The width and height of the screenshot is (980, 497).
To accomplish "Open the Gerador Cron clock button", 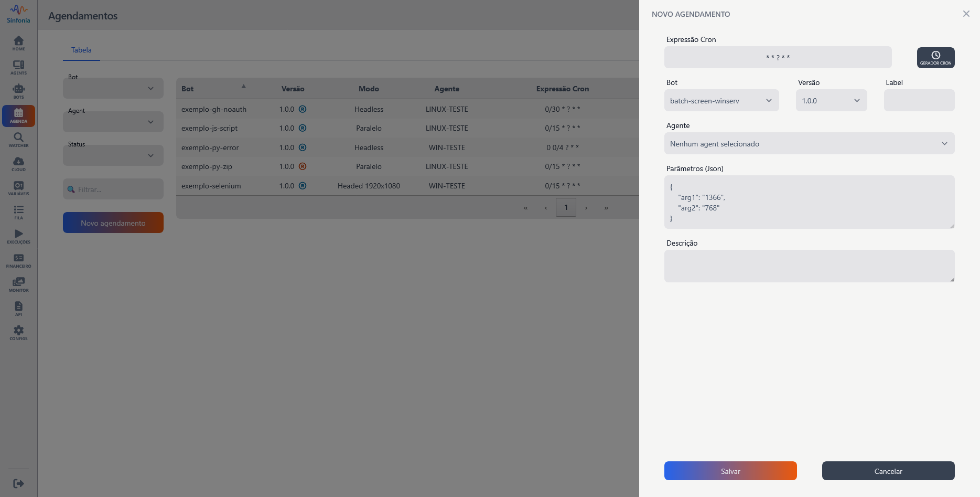I will coord(935,58).
